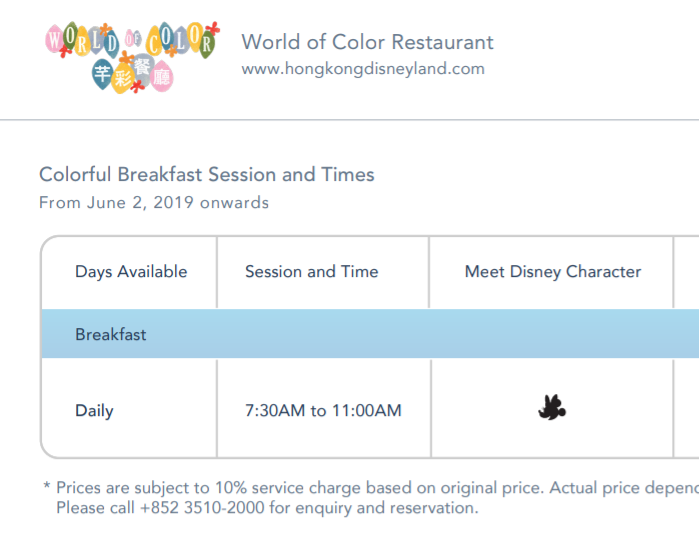Click the World of Color Restaurant title
The height and width of the screenshot is (541, 699).
[x=367, y=42]
